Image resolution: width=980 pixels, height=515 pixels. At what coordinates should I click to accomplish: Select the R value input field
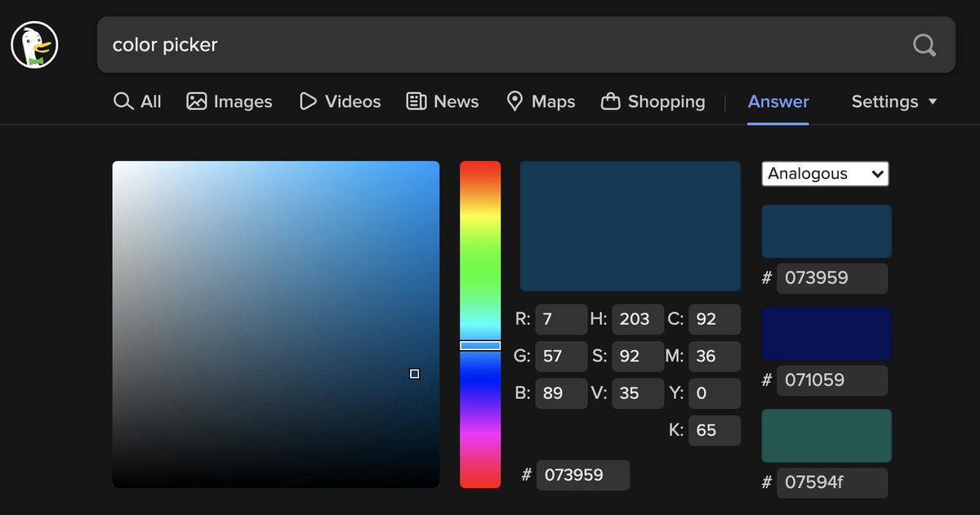[x=560, y=320]
